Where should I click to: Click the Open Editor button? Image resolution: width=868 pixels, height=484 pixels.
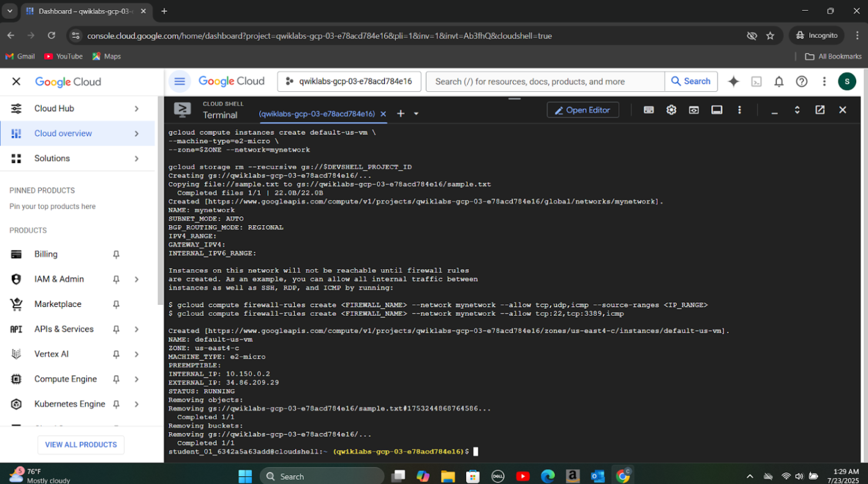click(582, 110)
